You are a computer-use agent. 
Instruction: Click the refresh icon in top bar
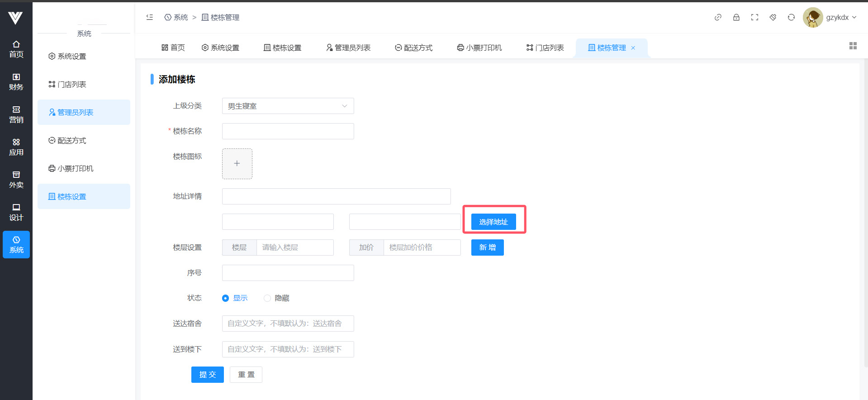pyautogui.click(x=791, y=17)
